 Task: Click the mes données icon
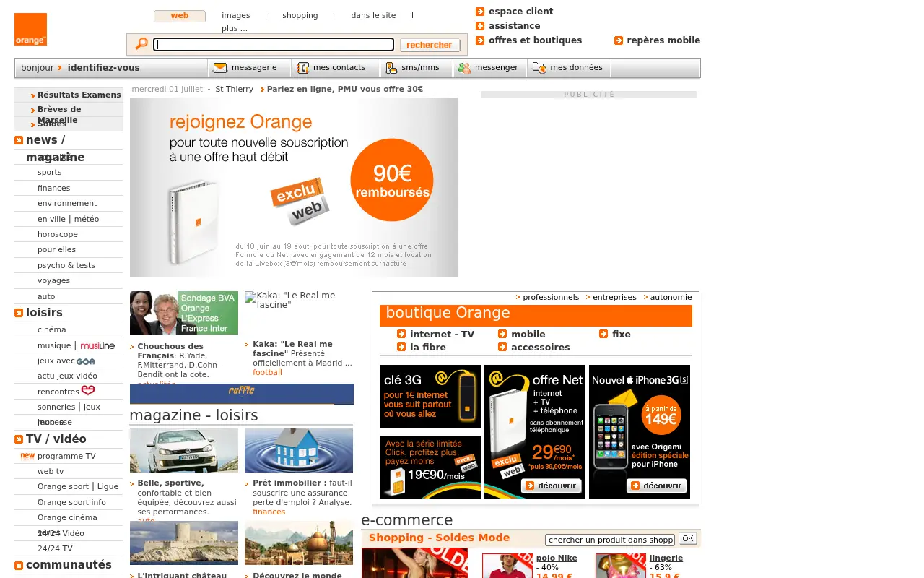coord(539,68)
